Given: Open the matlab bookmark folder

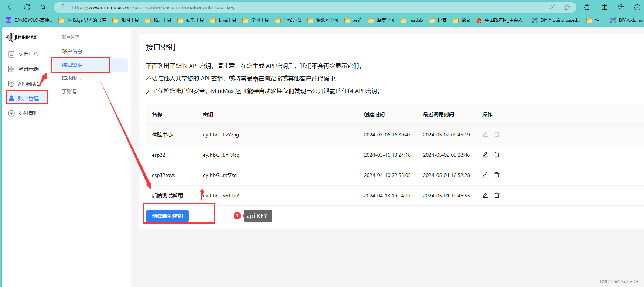Looking at the screenshot, I should tap(412, 20).
